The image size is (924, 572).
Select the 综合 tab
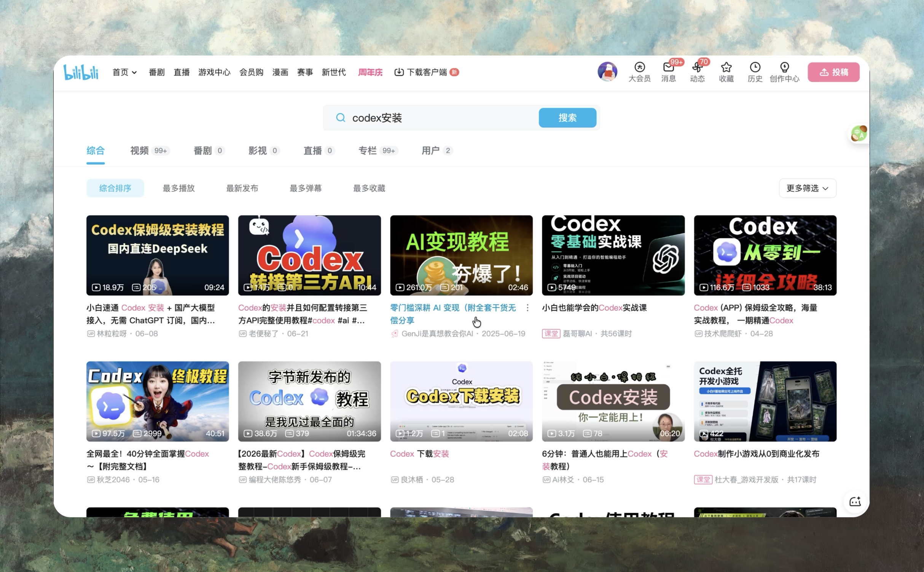(95, 151)
